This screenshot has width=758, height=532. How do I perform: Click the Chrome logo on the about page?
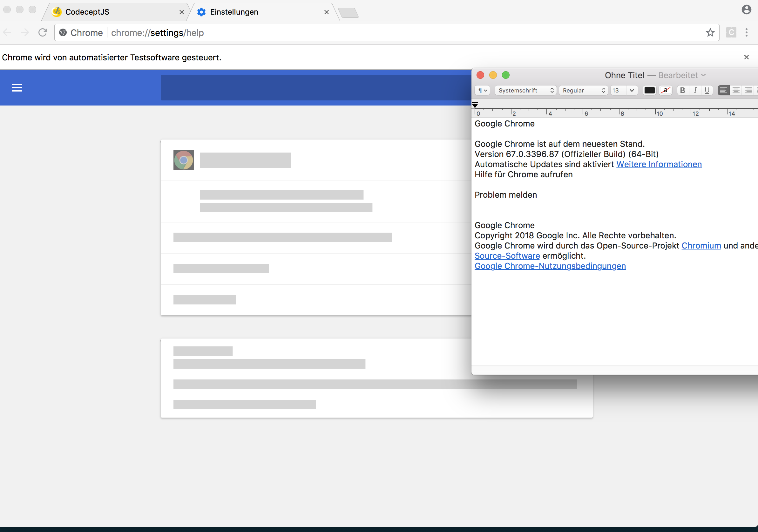[184, 160]
